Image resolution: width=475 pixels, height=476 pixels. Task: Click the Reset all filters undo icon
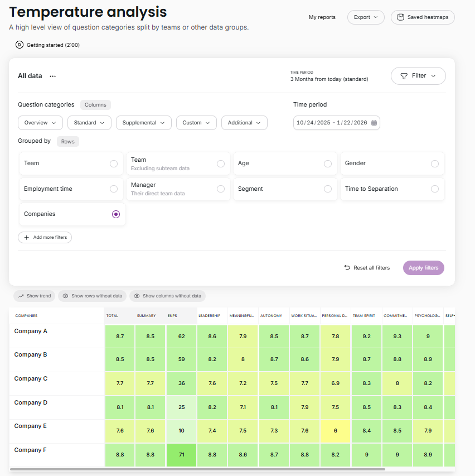click(347, 268)
